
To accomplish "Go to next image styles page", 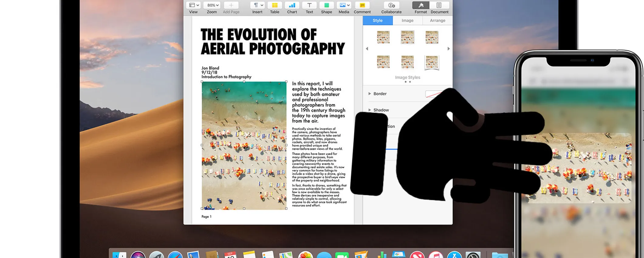I will [448, 49].
